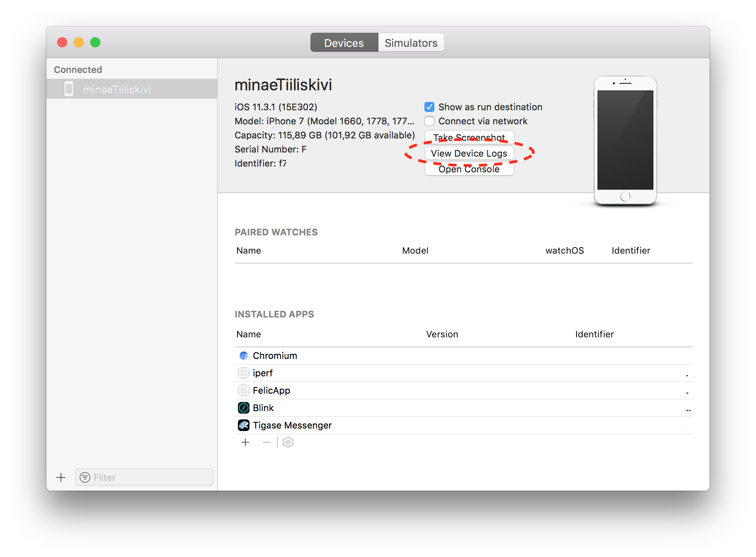Click the iOS 11.3.1 (15E302) version text
This screenshot has height=557, width=756.
(276, 107)
